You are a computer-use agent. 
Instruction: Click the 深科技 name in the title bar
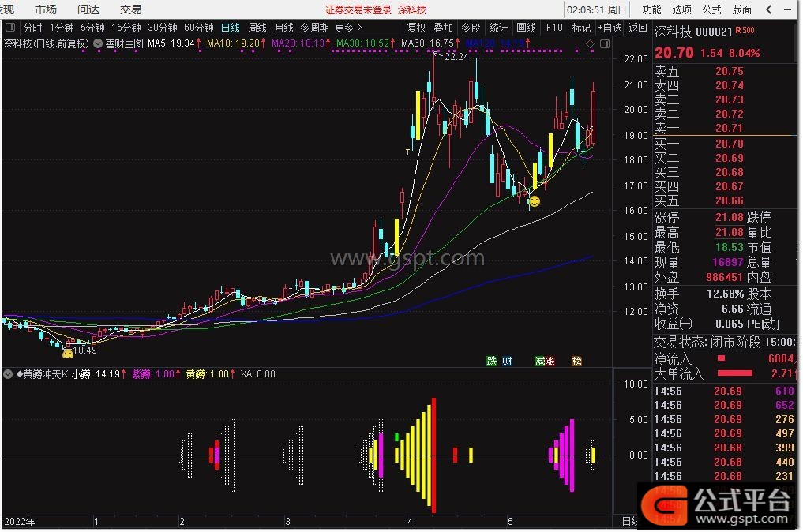(x=412, y=9)
